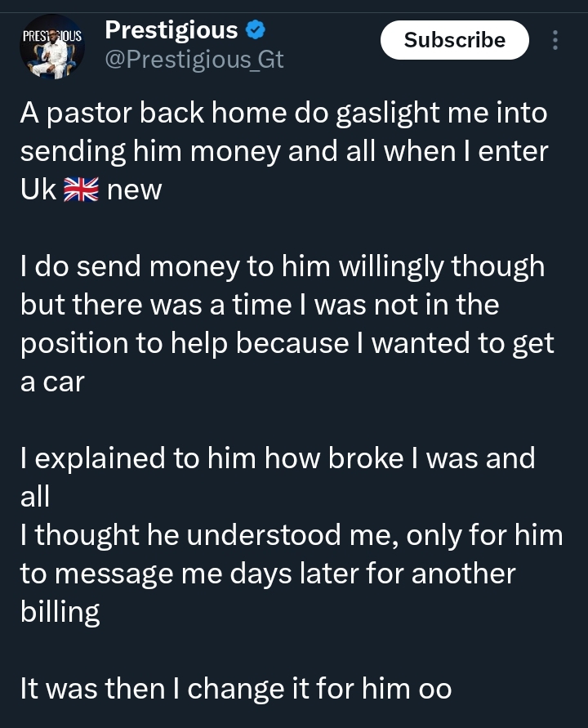This screenshot has width=588, height=728.
Task: Open the Prestigious profile picture
Action: click(52, 47)
